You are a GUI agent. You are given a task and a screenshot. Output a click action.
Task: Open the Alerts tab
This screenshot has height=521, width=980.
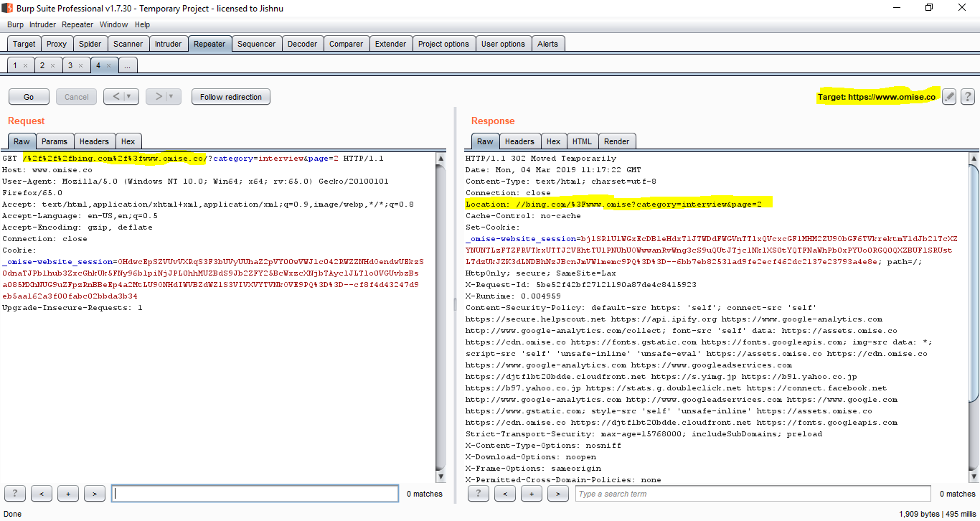(x=547, y=44)
